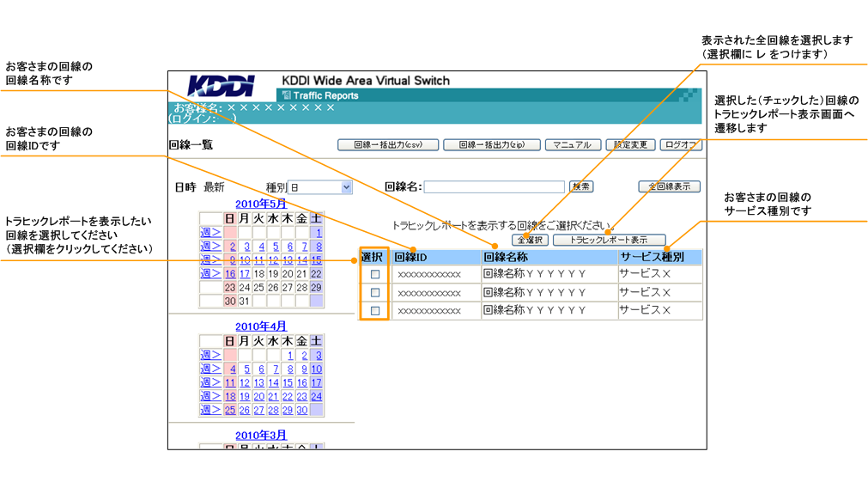Open the 2010年3月 month link
This screenshot has width=868, height=482.
261,436
